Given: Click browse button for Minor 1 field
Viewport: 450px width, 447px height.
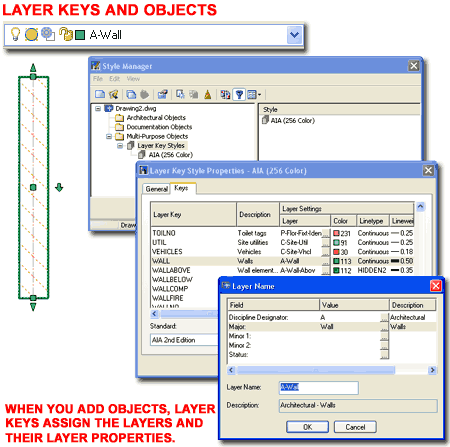Looking at the screenshot, I should point(384,336).
